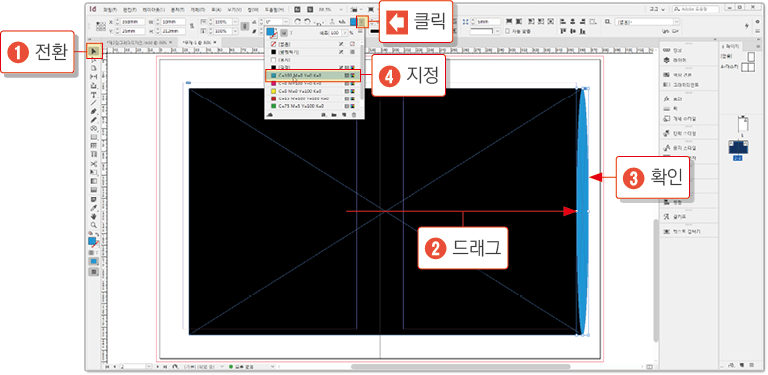Select the Note tool
Screen dimensions: 768x375
(x=94, y=199)
